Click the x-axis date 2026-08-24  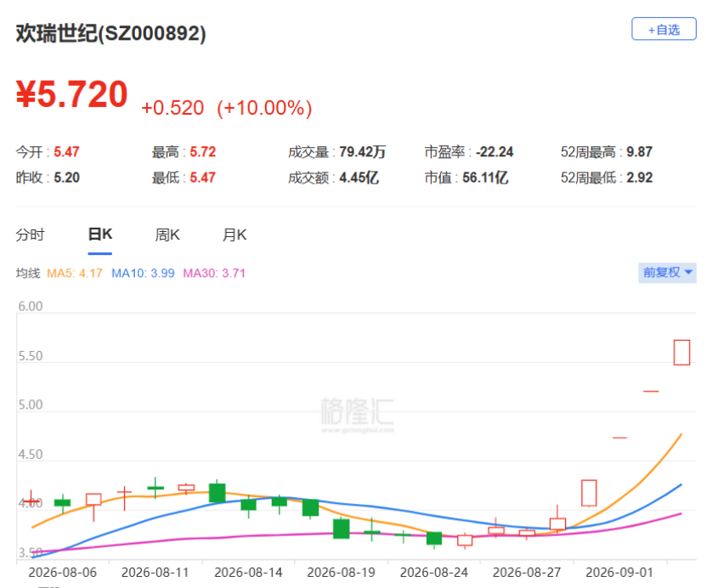[x=434, y=572]
